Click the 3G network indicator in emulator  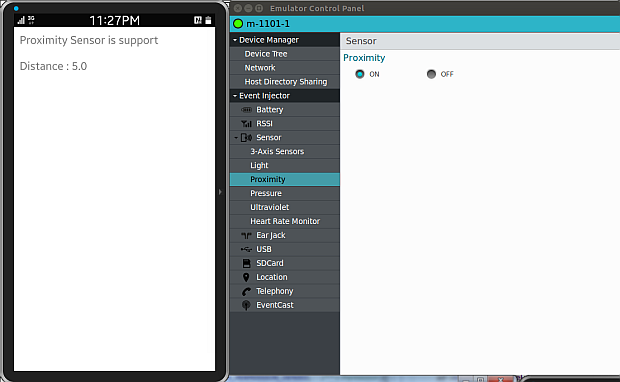pyautogui.click(x=31, y=20)
